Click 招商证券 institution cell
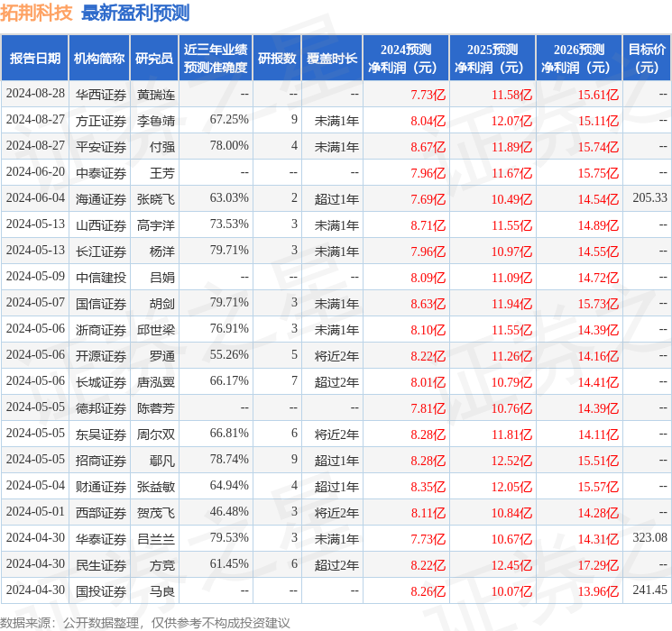Screen dimensions: 672x631 [101, 461]
